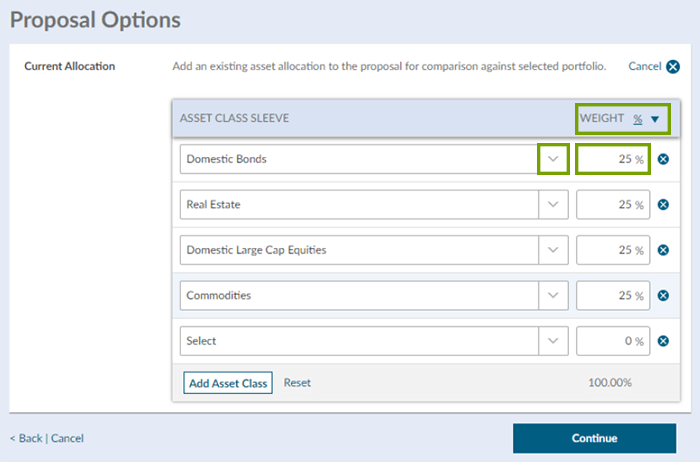
Task: Expand the Real Estate dropdown chevron
Action: (553, 204)
